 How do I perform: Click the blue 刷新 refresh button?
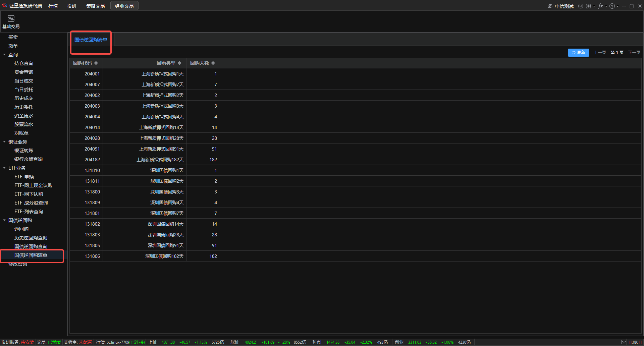(578, 53)
